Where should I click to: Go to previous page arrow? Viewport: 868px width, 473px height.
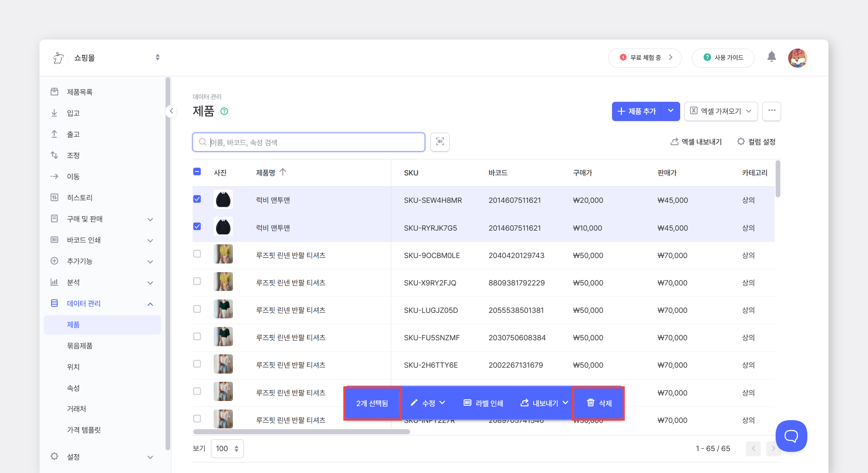click(753, 448)
